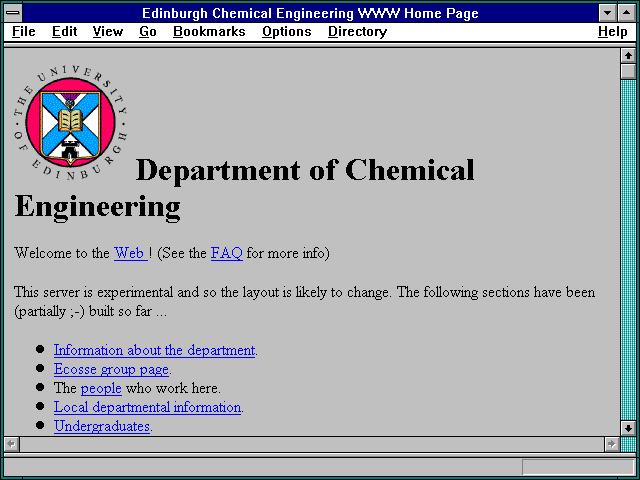The height and width of the screenshot is (480, 640).
Task: Click the people link
Action: click(x=101, y=388)
